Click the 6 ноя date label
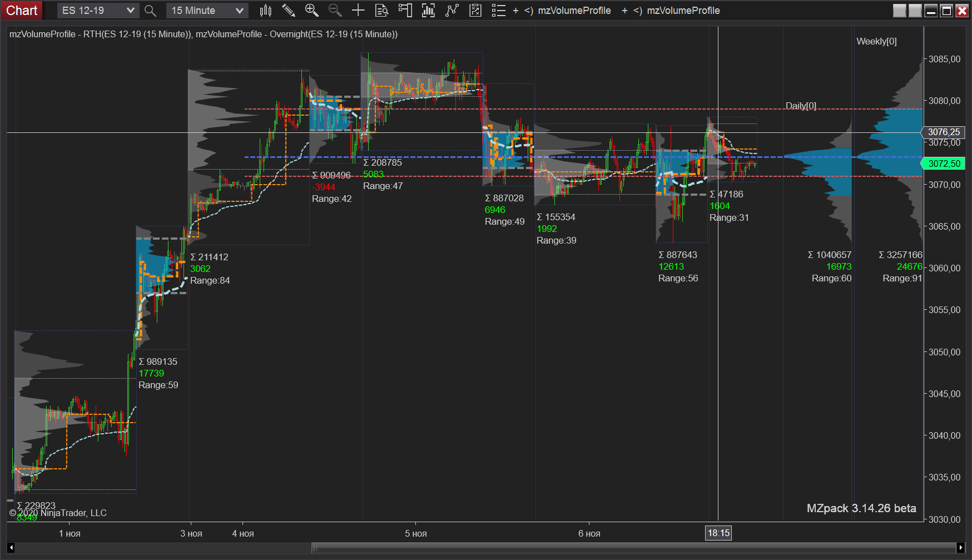The image size is (972, 560). [589, 533]
